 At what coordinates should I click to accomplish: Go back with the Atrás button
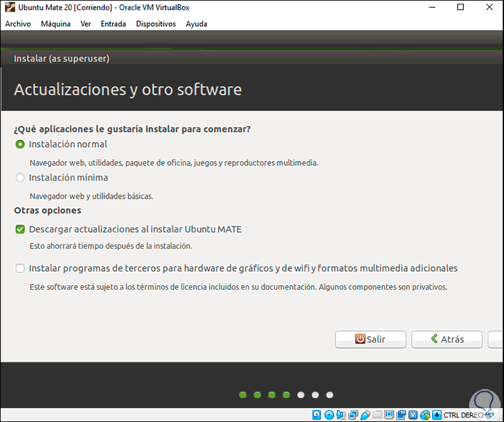coord(447,339)
